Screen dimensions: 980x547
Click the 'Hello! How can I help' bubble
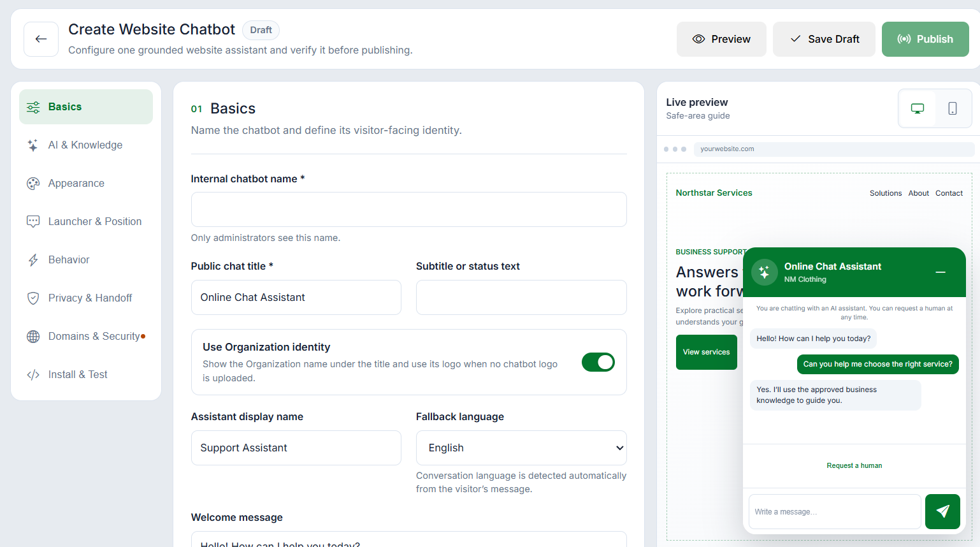(x=813, y=339)
